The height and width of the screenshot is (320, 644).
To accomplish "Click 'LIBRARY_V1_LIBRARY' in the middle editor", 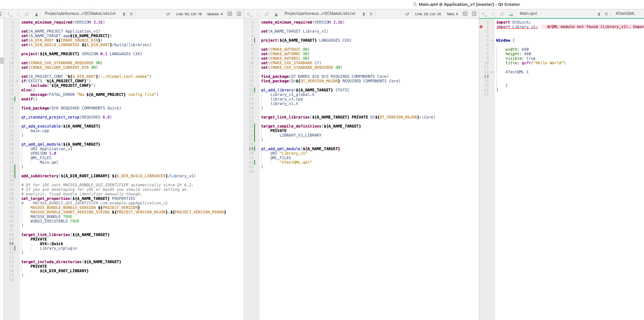I will coord(300,135).
